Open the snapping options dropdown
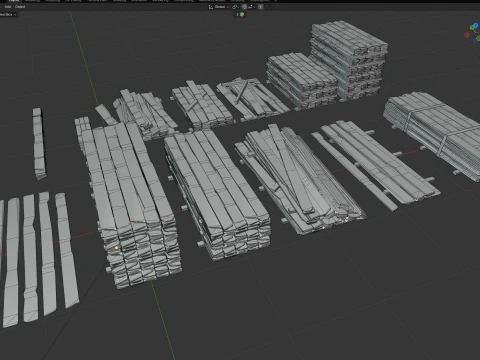 click(252, 7)
